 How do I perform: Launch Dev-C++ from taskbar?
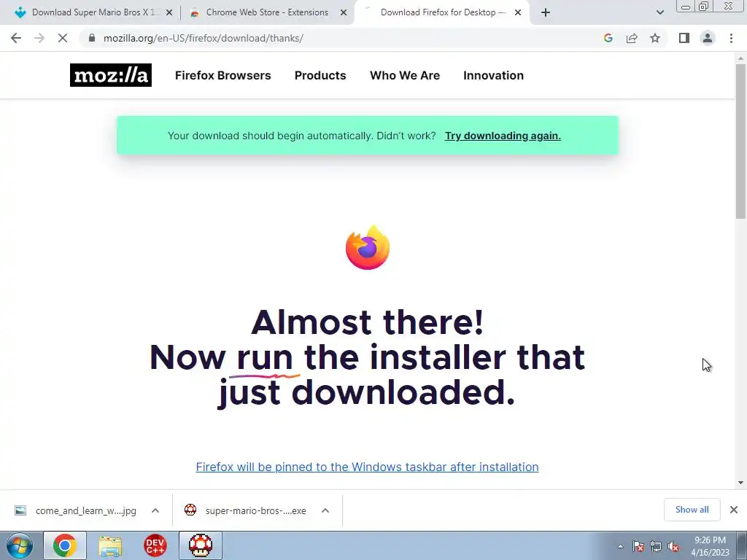(155, 545)
